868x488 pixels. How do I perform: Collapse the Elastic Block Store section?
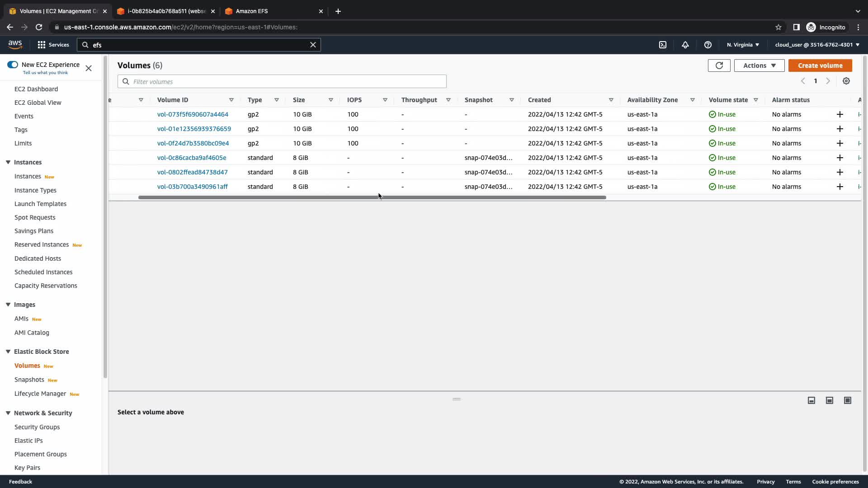(x=8, y=352)
